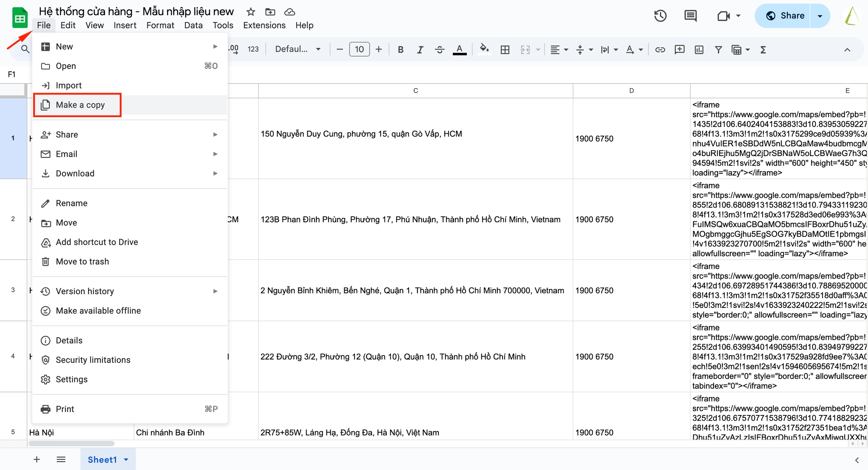Expand the Share button dropdown arrow
Viewport: 868px width, 470px height.
coord(820,16)
